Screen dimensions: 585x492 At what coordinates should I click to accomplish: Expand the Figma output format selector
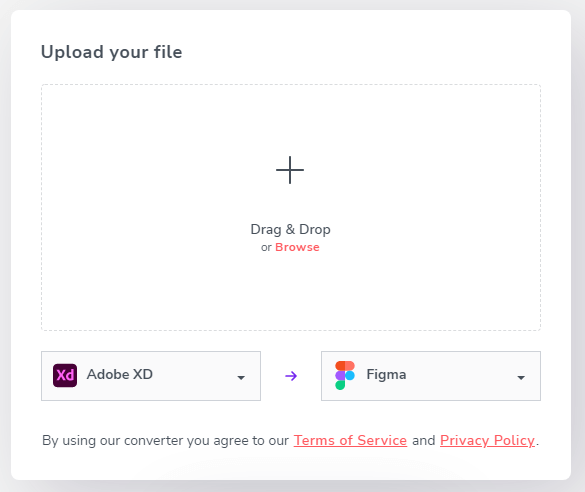pos(431,376)
